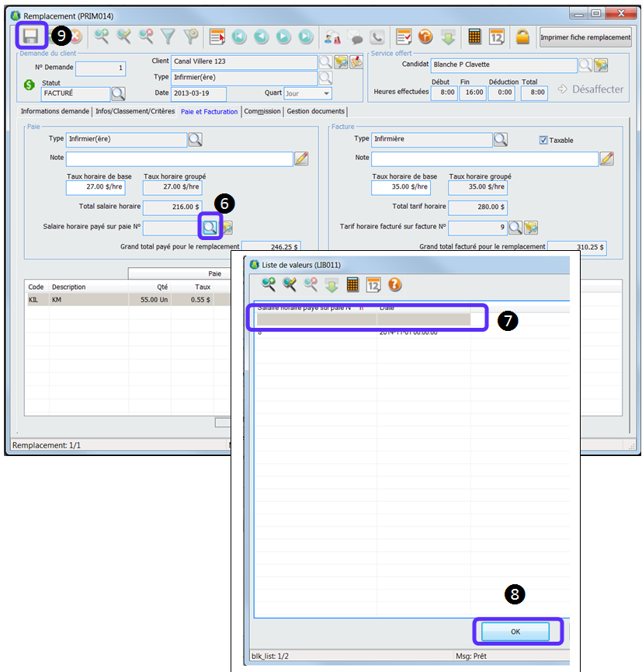Switch to Informations demande tab
The width and height of the screenshot is (642, 672).
point(54,112)
